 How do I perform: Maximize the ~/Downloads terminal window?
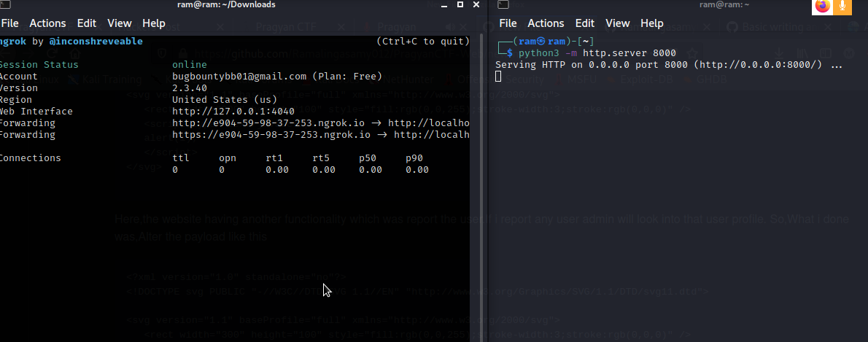[460, 4]
